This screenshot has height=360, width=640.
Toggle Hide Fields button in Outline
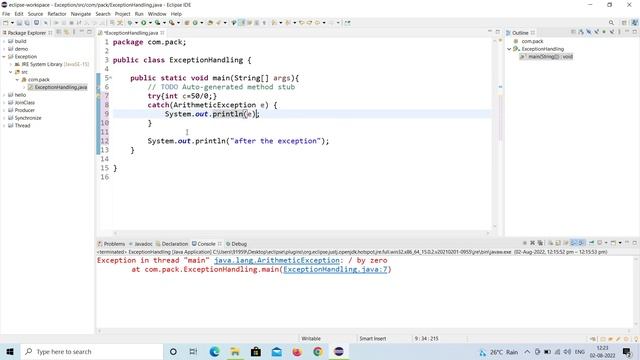click(589, 32)
